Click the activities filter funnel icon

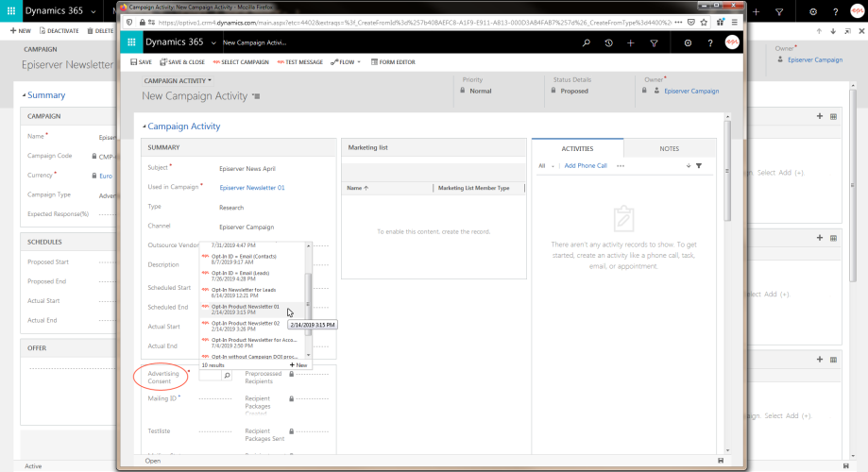(x=699, y=165)
